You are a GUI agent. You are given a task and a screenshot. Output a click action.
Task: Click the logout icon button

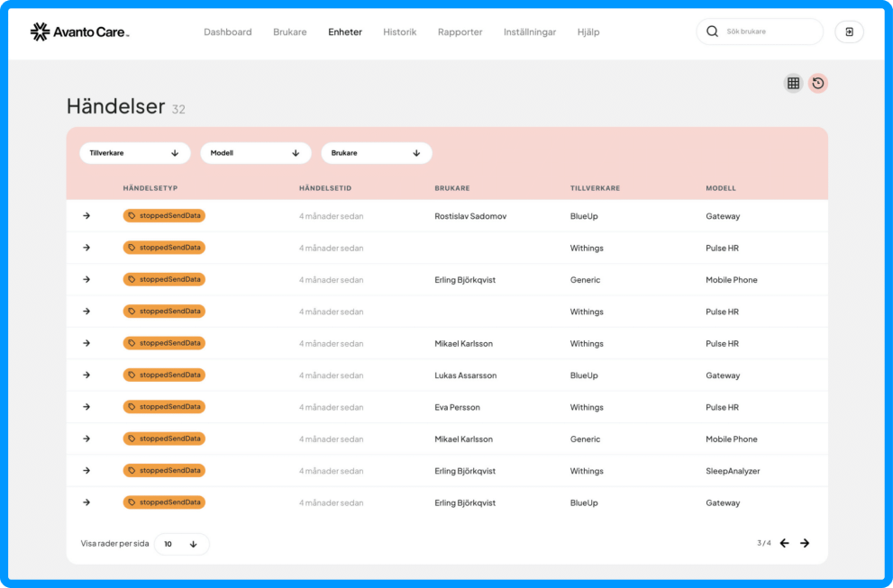click(849, 32)
